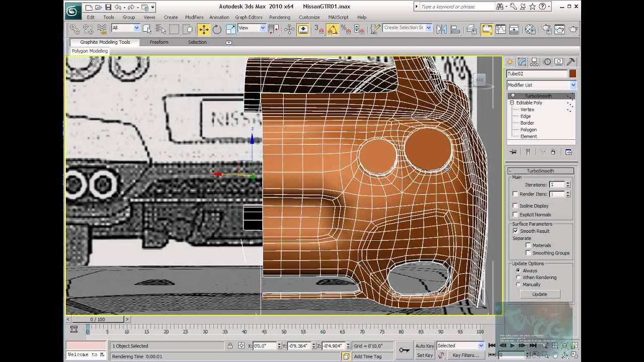Open Schematic View icon
This screenshot has width=644, height=362.
(514, 29)
